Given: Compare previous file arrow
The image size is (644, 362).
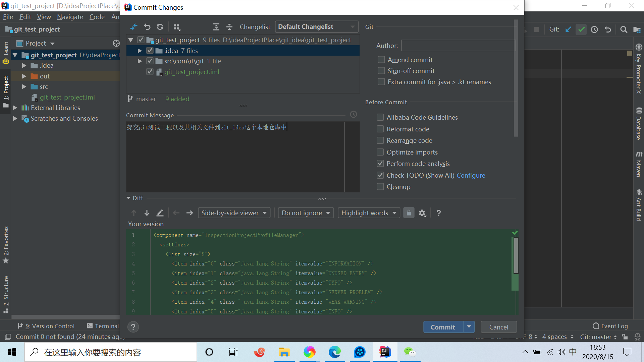Looking at the screenshot, I should pyautogui.click(x=176, y=213).
